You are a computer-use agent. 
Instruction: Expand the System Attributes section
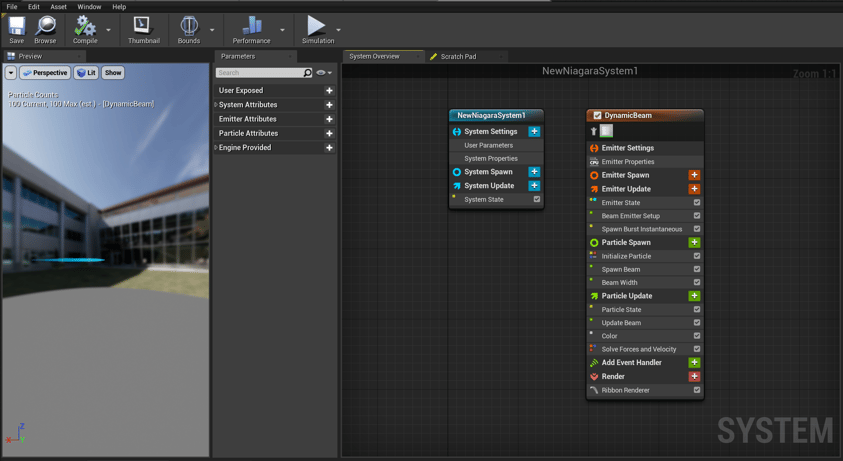[216, 105]
